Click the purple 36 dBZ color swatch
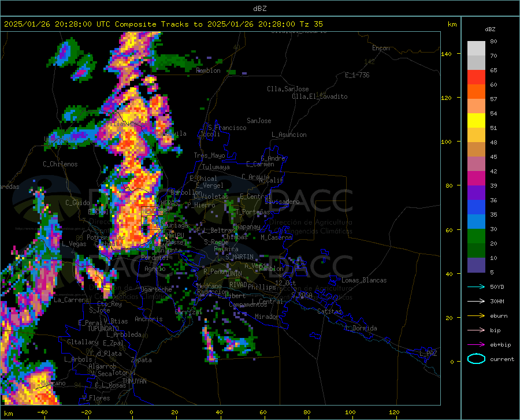 coord(476,193)
